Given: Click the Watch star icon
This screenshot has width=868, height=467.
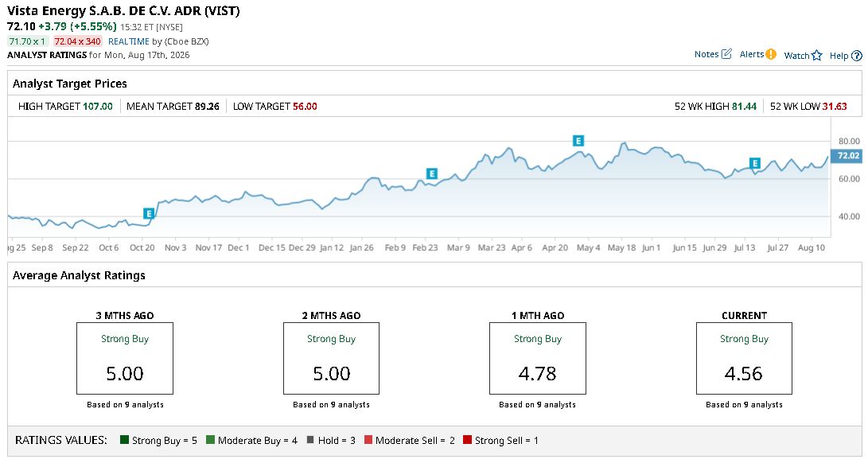Looking at the screenshot, I should coord(817,56).
